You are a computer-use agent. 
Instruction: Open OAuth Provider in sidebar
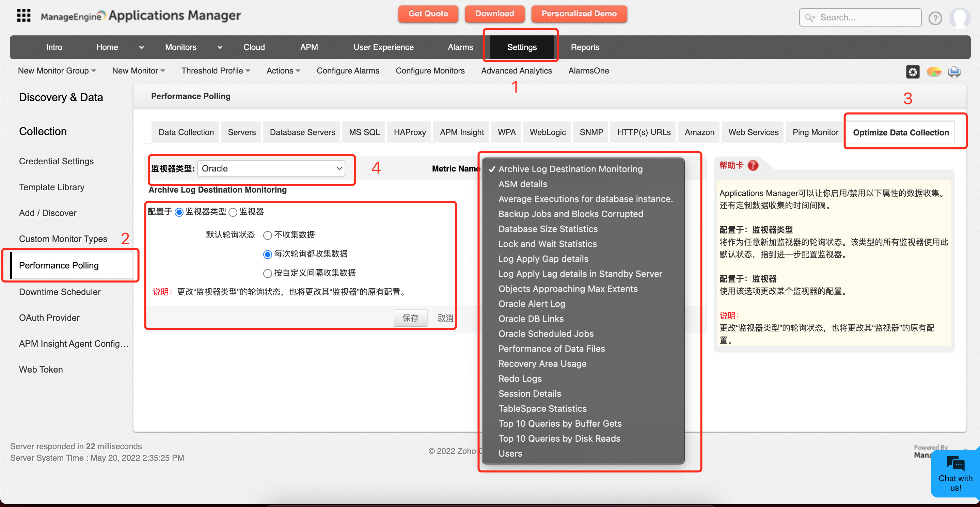[49, 318]
